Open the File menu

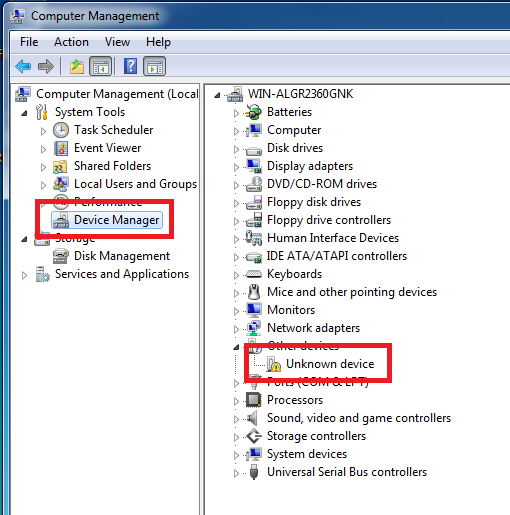(29, 42)
